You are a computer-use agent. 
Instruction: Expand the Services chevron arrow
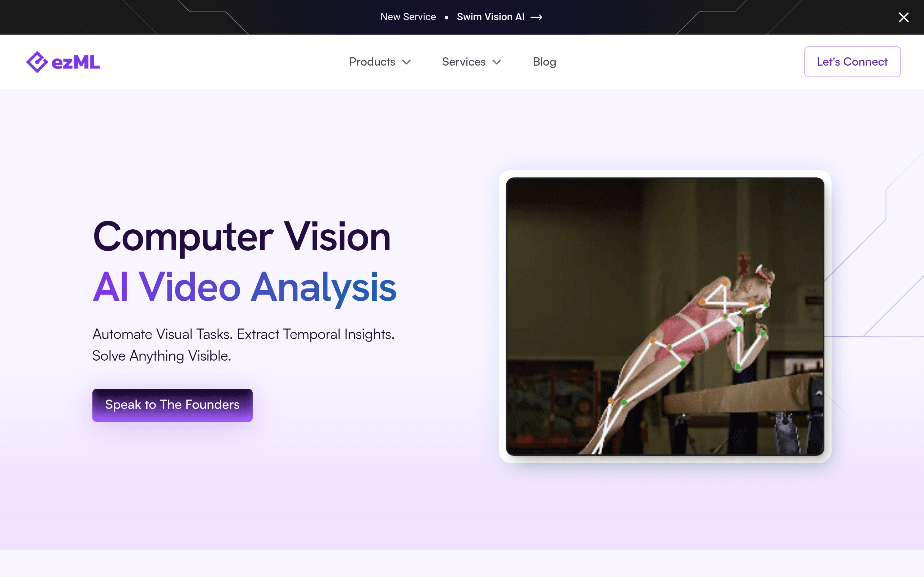pyautogui.click(x=497, y=62)
